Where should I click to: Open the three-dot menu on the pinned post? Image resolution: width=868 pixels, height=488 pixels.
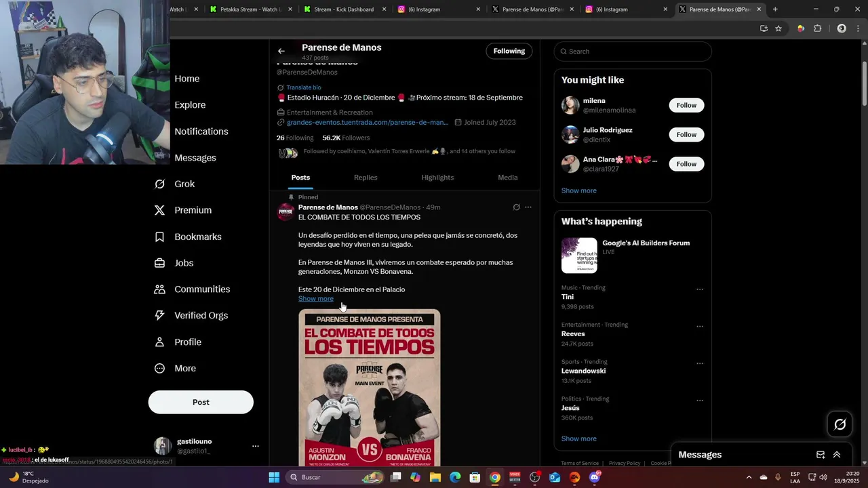click(528, 207)
